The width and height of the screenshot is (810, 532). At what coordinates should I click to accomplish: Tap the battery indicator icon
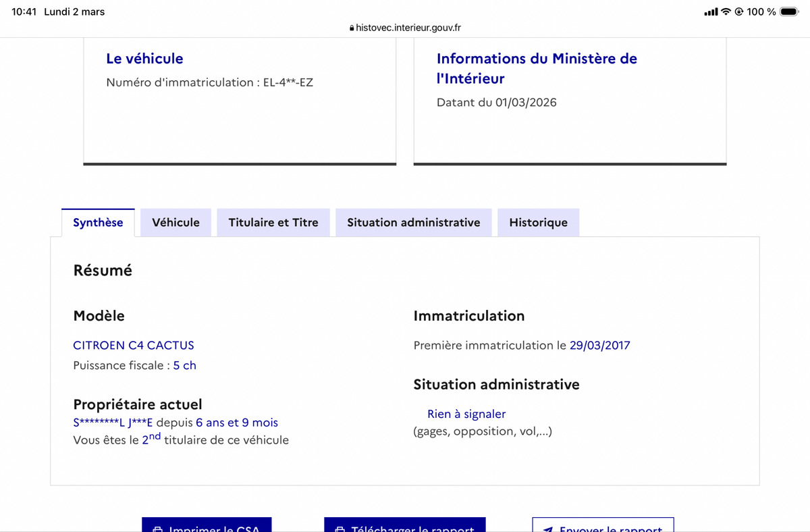click(788, 11)
